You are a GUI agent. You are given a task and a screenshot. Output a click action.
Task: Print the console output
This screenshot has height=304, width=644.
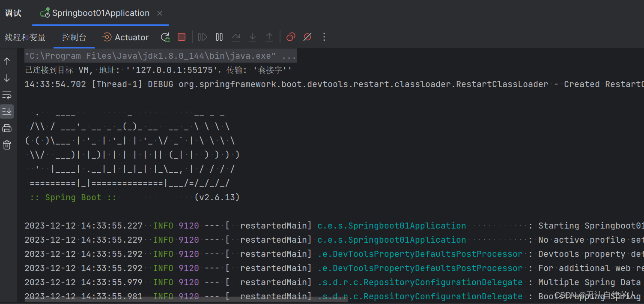click(x=7, y=128)
